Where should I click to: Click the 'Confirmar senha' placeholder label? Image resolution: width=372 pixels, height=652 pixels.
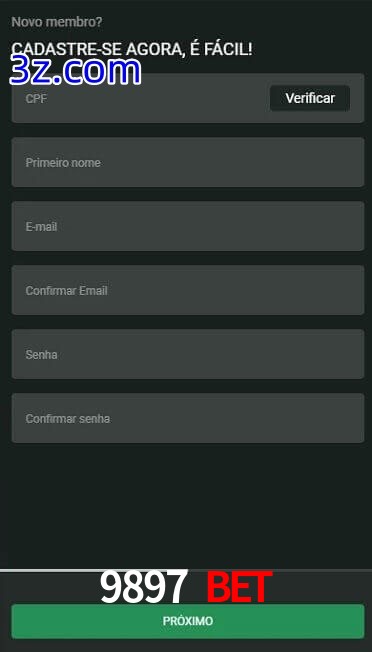point(68,419)
